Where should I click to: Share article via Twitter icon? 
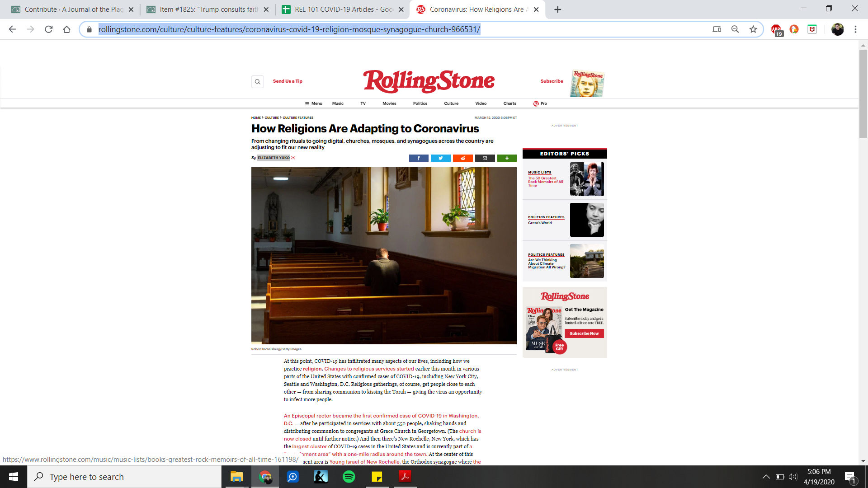440,158
